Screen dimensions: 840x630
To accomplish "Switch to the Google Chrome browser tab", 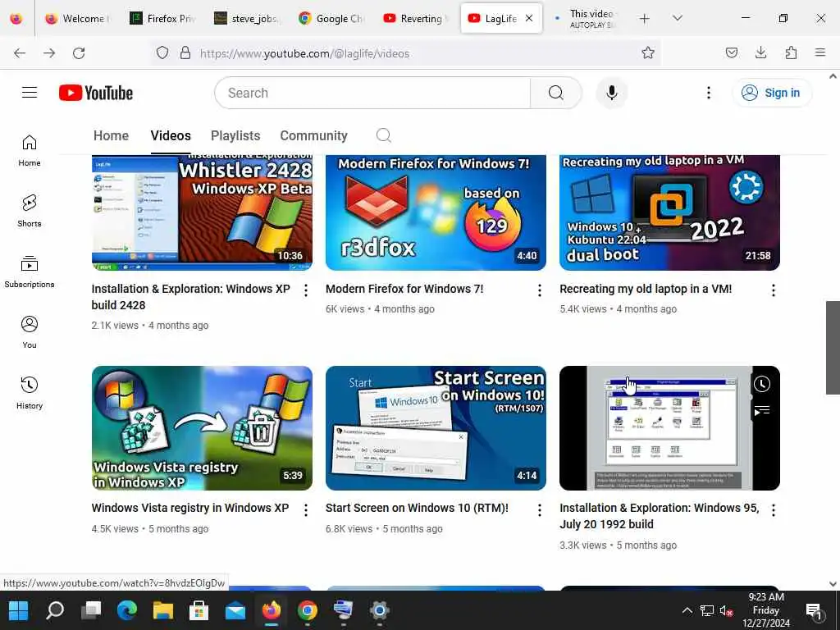I will pos(331,19).
